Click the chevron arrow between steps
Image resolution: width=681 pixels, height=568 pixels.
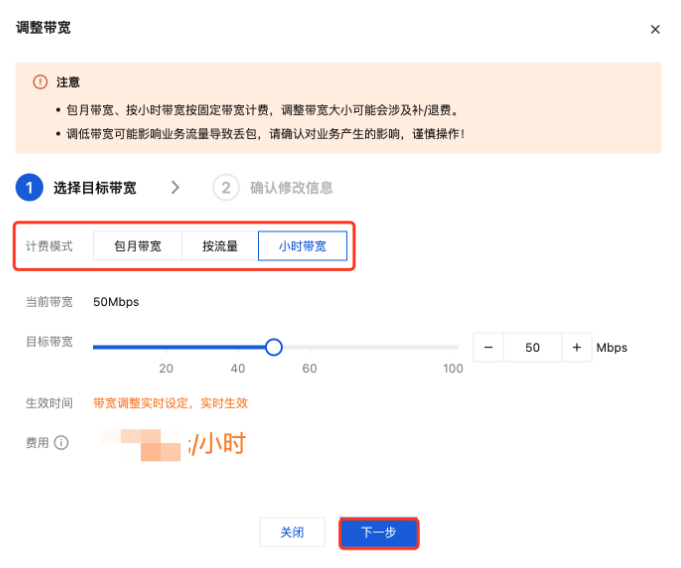pos(175,188)
